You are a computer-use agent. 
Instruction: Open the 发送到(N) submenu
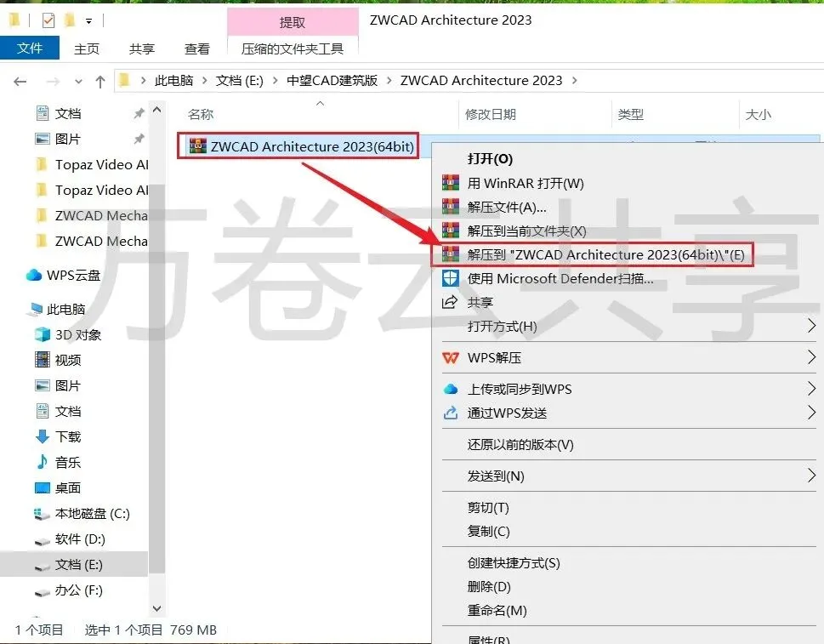pos(496,476)
